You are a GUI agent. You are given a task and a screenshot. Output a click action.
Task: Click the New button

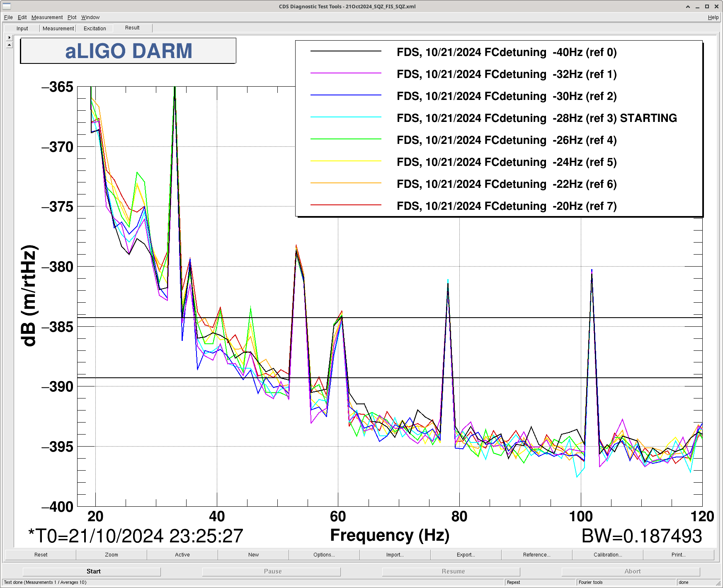253,555
